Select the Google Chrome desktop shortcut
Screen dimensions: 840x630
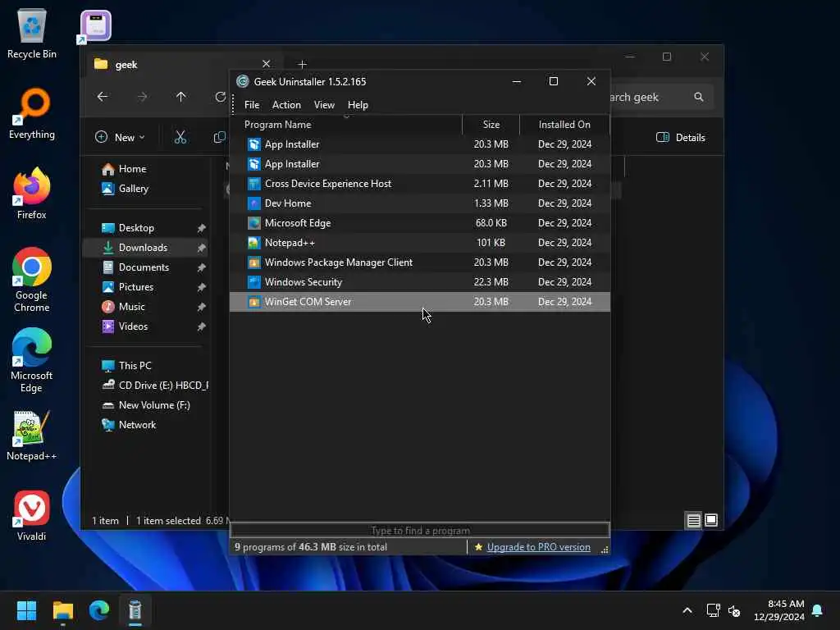point(32,280)
